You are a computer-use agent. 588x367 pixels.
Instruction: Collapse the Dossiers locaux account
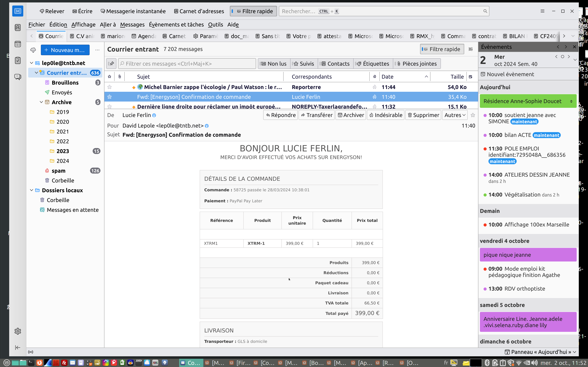[32, 190]
